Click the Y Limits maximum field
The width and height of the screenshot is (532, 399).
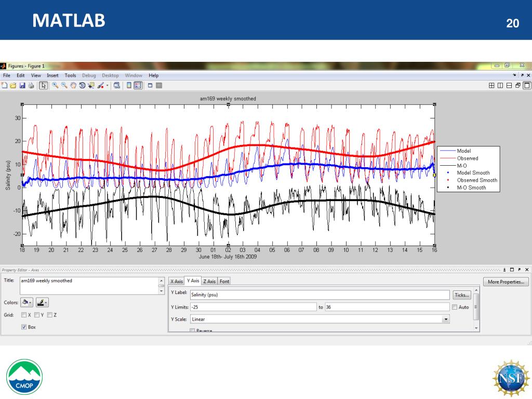click(387, 307)
